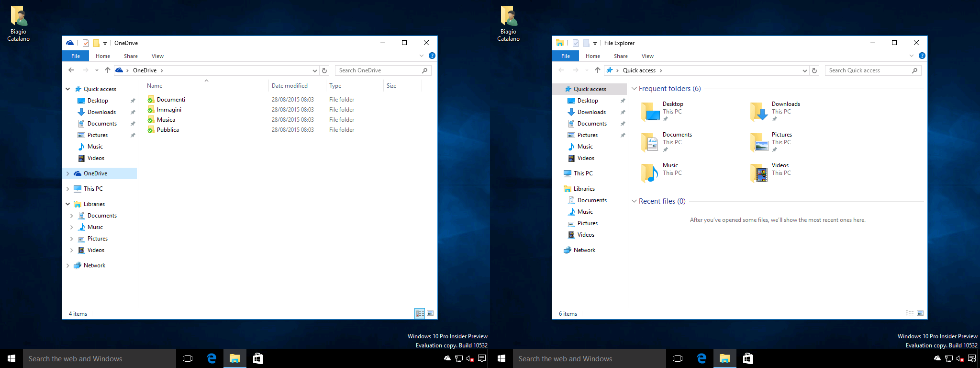This screenshot has width=980, height=368.
Task: Open Store from right taskbar
Action: click(748, 358)
